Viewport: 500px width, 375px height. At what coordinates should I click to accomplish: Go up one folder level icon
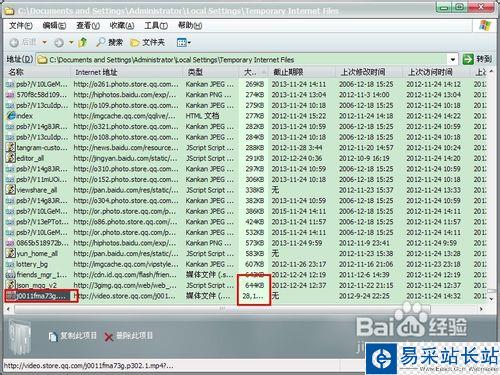83,42
